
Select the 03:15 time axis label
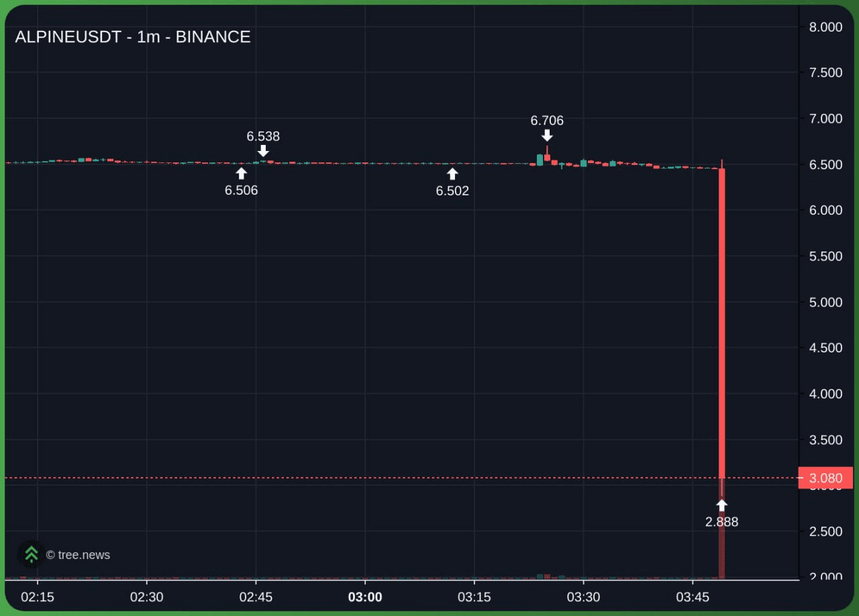(474, 597)
